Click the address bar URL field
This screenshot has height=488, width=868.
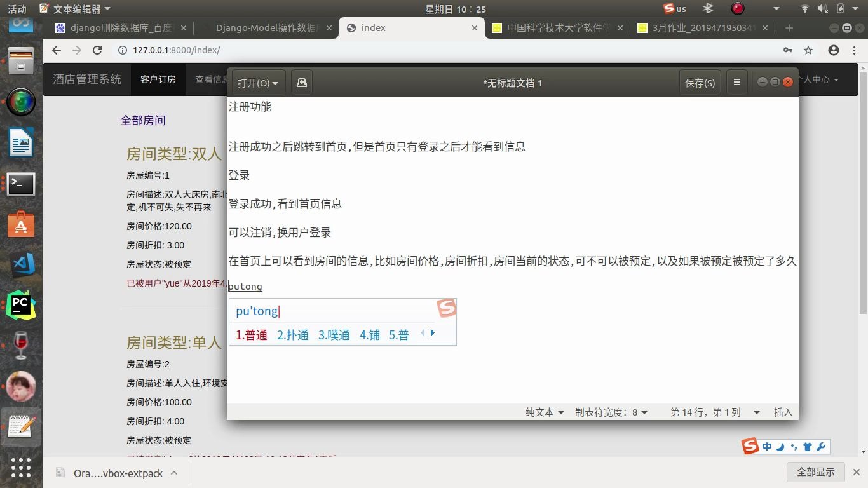pos(445,50)
